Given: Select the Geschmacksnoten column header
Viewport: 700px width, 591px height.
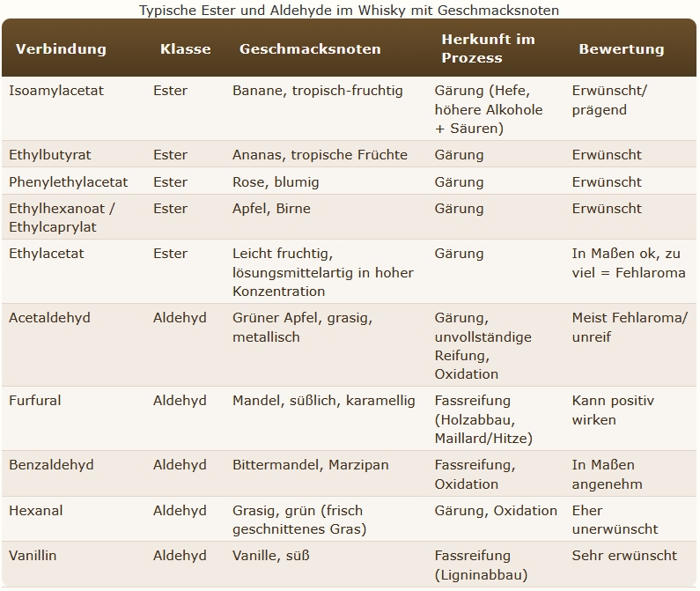Looking at the screenshot, I should [x=310, y=48].
